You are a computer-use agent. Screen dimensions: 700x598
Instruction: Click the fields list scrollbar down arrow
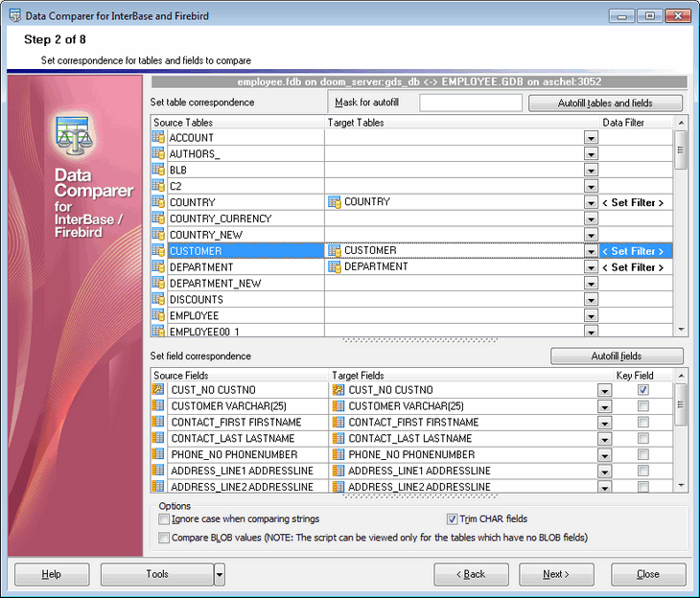[x=681, y=485]
